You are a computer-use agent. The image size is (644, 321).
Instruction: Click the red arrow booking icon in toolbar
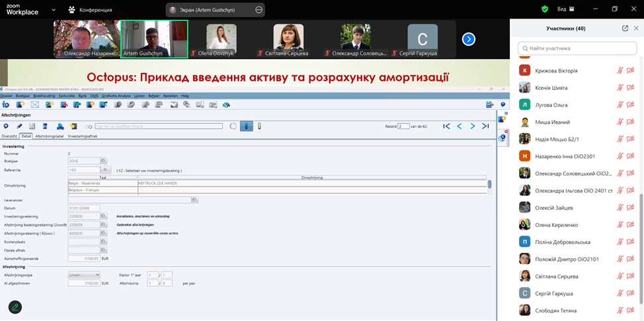(x=63, y=105)
